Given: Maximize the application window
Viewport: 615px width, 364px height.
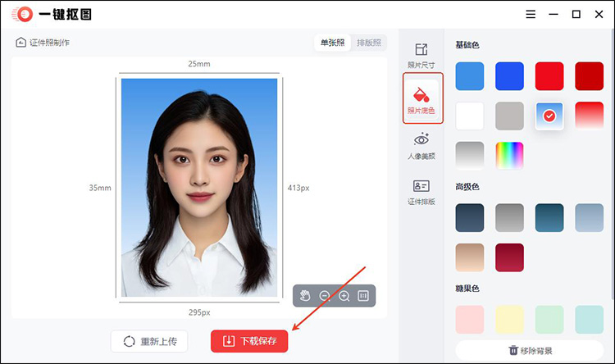Looking at the screenshot, I should click(x=576, y=15).
